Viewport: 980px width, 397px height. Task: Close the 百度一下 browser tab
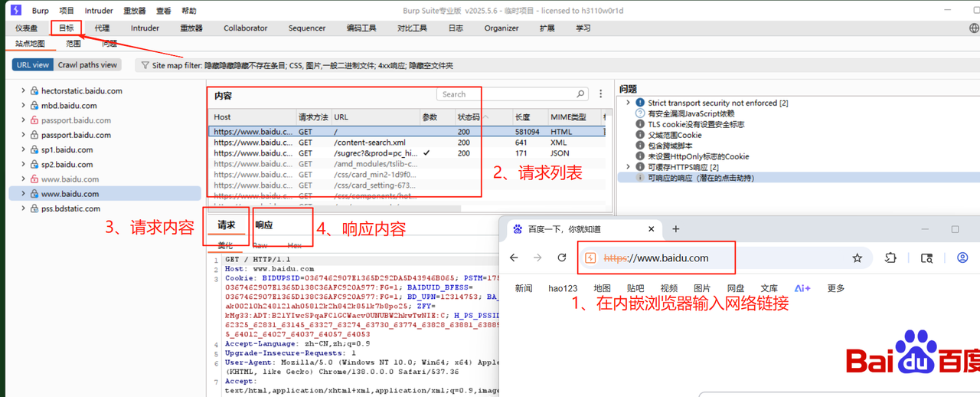(x=652, y=229)
